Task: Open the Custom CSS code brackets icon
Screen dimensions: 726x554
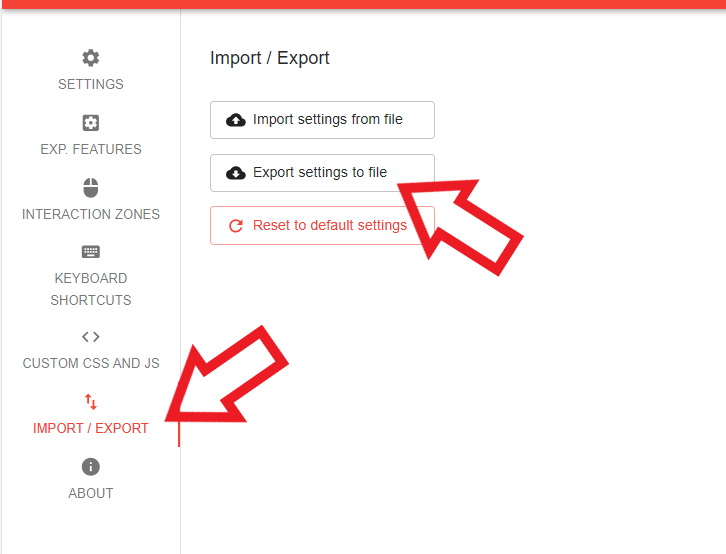Action: pos(91,336)
